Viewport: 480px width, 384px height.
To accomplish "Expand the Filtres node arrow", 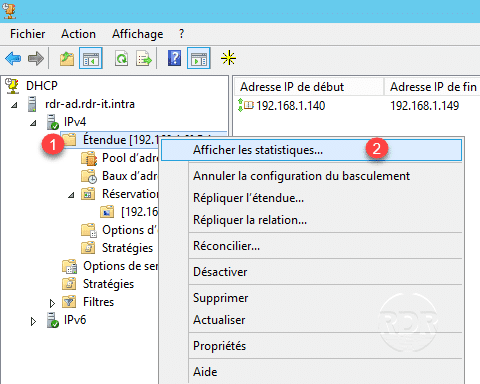I will click(52, 303).
